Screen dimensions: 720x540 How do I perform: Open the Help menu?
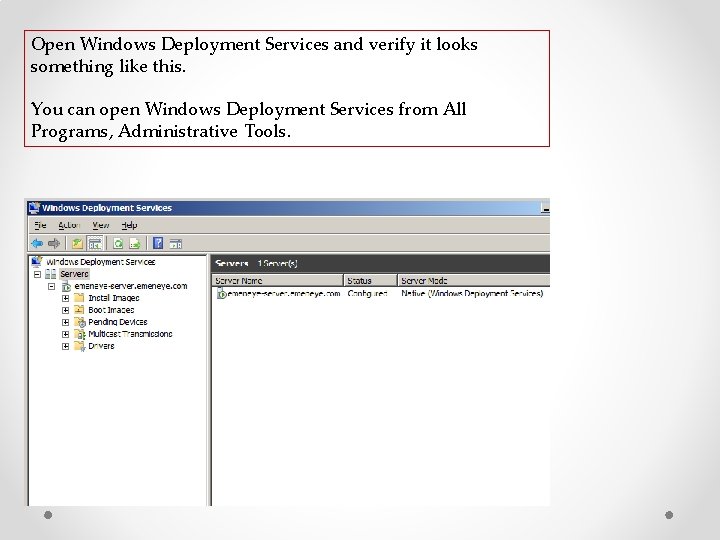pyautogui.click(x=129, y=225)
